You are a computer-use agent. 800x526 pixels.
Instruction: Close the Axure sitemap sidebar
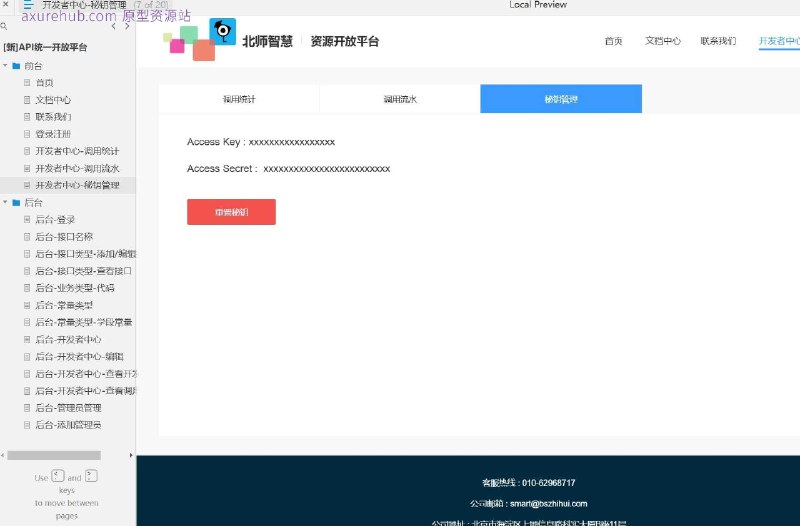pos(6,4)
